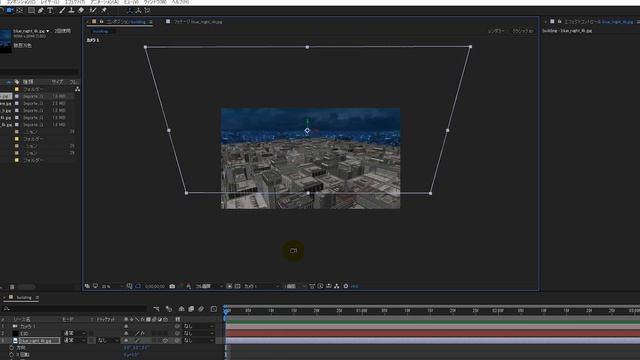The width and height of the screenshot is (640, 360).
Task: Select the Pen tool in toolbar
Action: pyautogui.click(x=40, y=10)
